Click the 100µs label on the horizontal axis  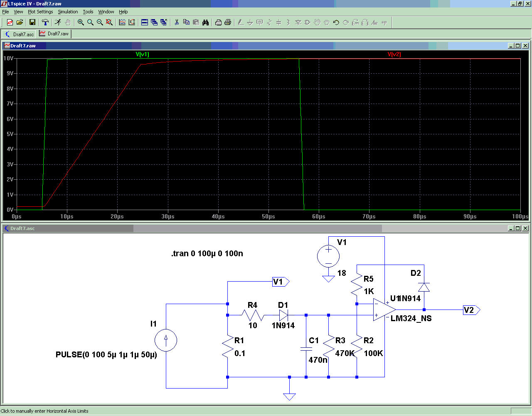coord(520,216)
